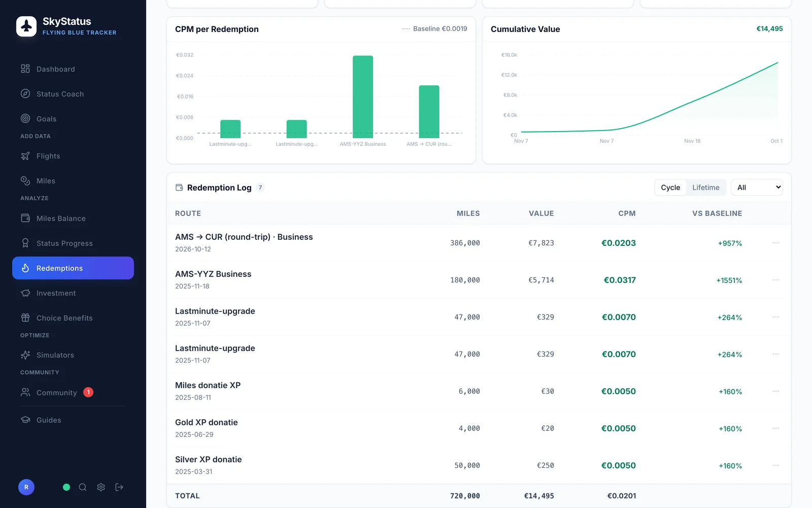Screen dimensions: 812x508
Task: Click the VALUE column header
Action: [x=541, y=213]
